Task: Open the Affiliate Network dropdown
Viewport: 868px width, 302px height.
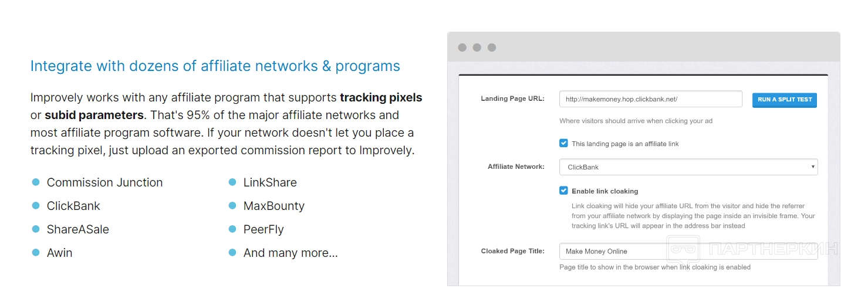Action: pos(688,167)
